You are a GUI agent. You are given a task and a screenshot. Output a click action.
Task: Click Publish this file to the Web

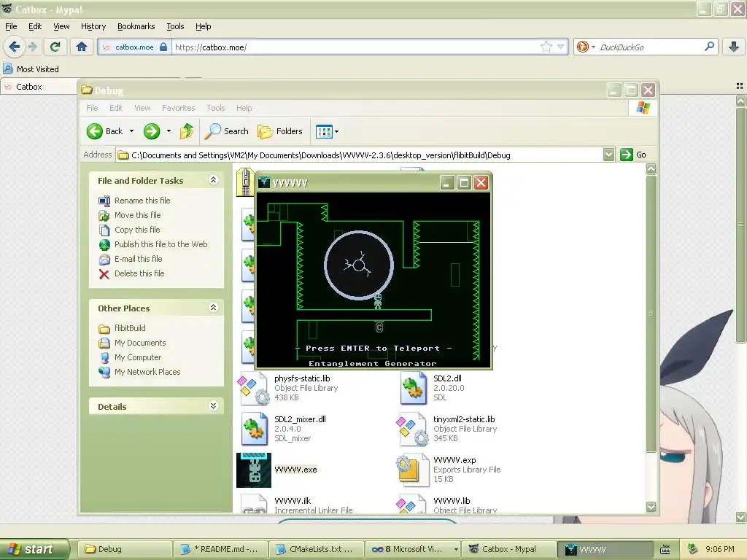(x=160, y=244)
